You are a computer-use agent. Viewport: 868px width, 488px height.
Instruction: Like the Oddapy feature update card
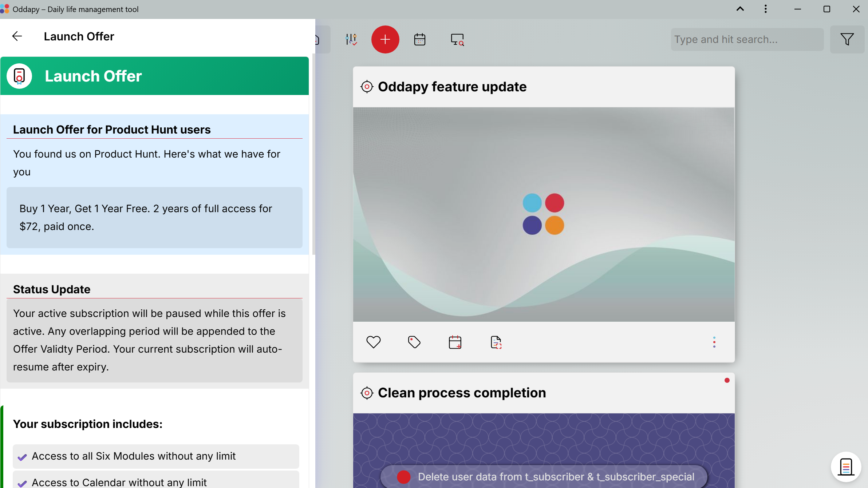coord(373,342)
